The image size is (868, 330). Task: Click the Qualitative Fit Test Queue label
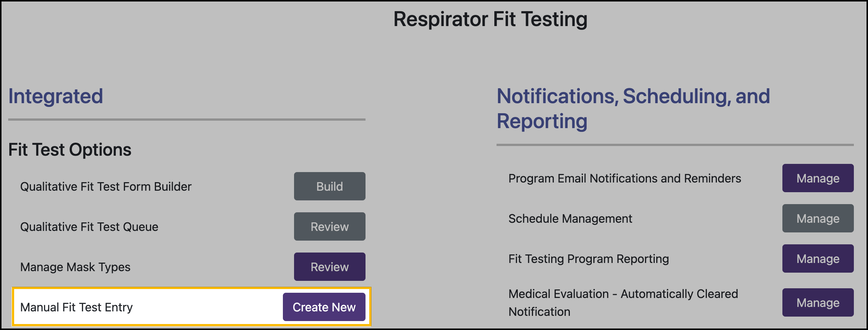pyautogui.click(x=89, y=226)
